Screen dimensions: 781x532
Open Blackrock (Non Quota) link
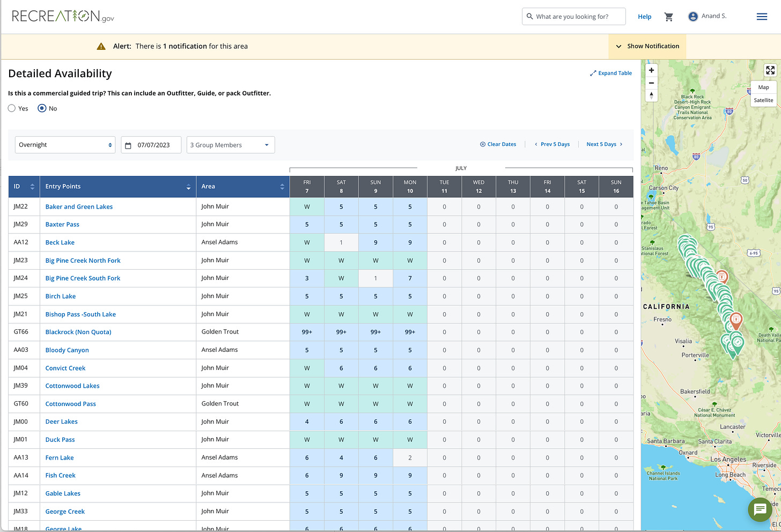(78, 332)
